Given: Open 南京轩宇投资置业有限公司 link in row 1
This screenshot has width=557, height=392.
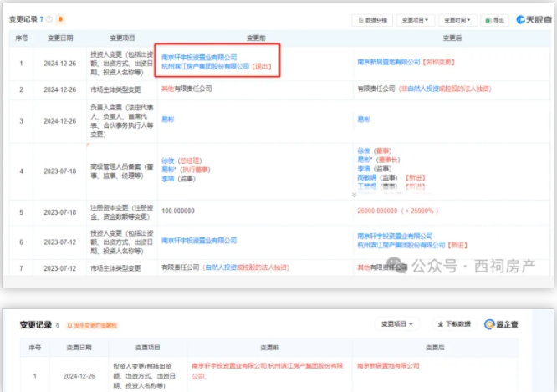Looking at the screenshot, I should click(199, 57).
